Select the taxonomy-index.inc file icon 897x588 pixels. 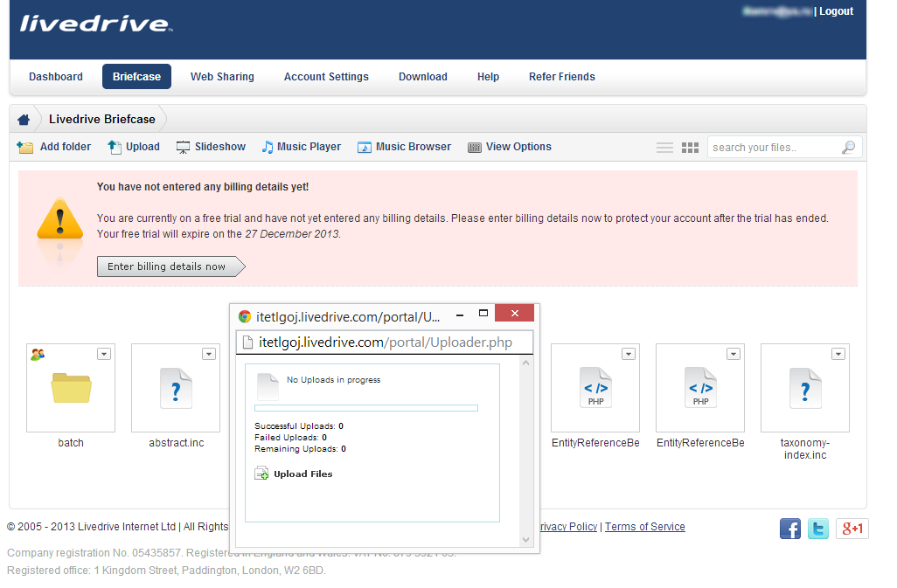[x=805, y=388]
